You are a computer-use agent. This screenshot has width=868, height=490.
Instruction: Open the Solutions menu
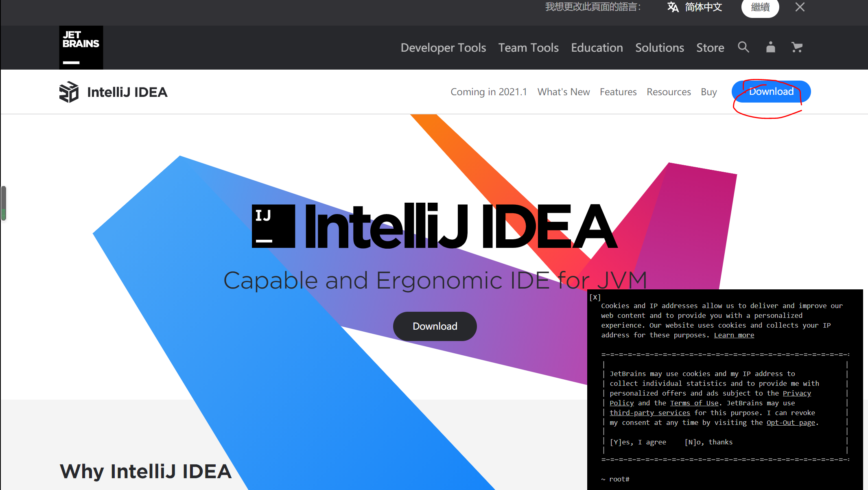pos(659,48)
